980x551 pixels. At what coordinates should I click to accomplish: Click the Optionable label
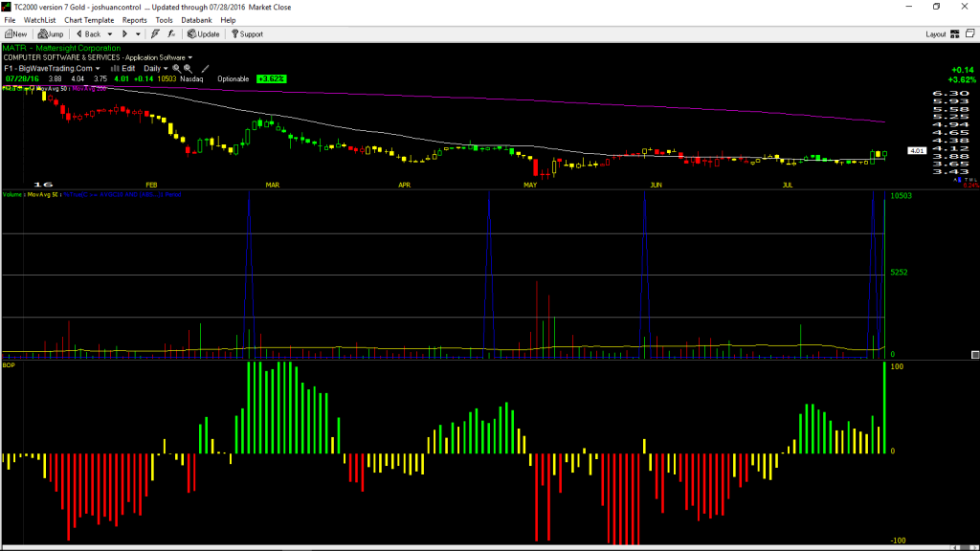(234, 79)
